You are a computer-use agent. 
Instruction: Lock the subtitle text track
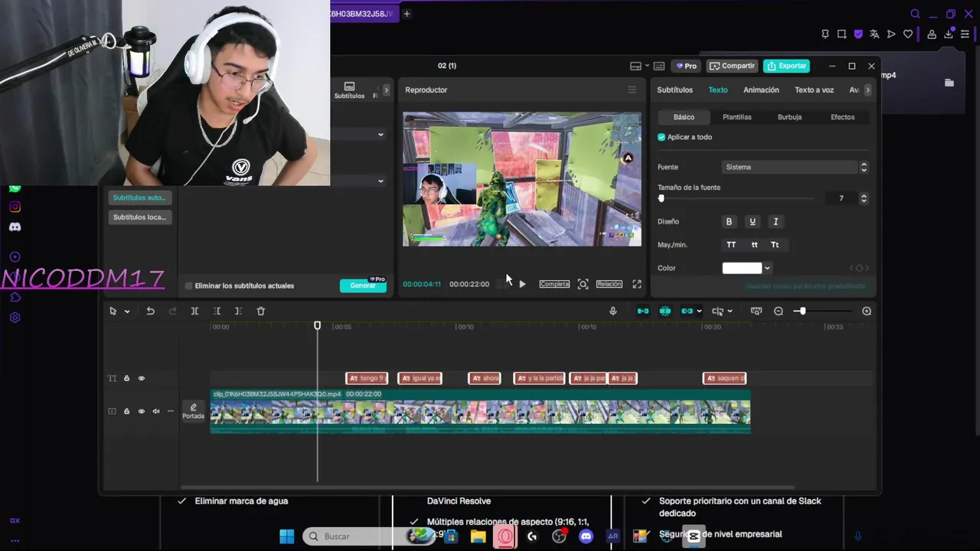(126, 378)
